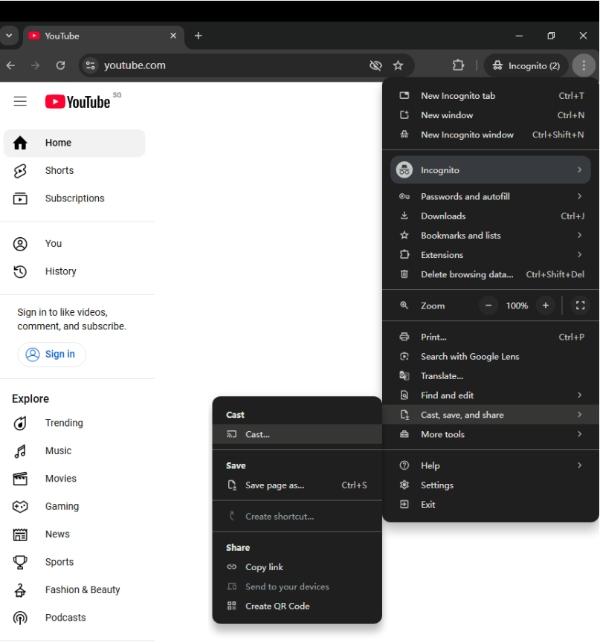This screenshot has width=600, height=643.
Task: Select New window menu item
Action: 490,115
